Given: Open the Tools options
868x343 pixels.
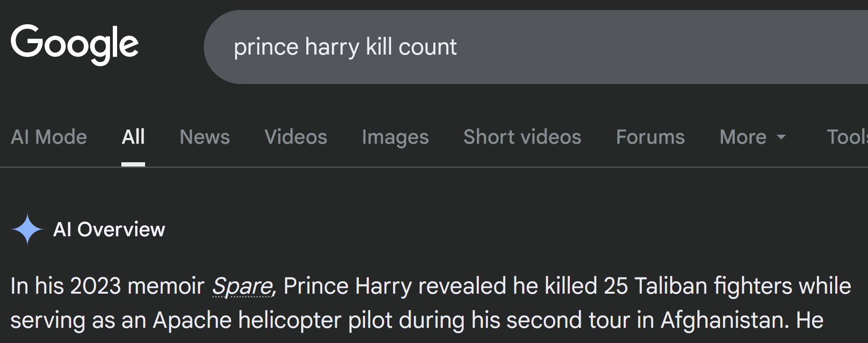Looking at the screenshot, I should click(847, 137).
